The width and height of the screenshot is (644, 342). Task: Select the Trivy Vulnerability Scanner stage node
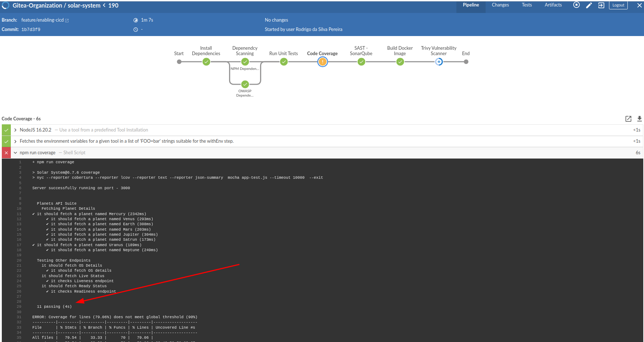tap(439, 62)
